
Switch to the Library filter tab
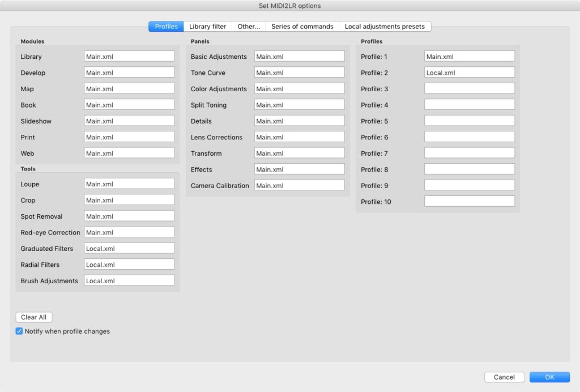[x=207, y=27]
